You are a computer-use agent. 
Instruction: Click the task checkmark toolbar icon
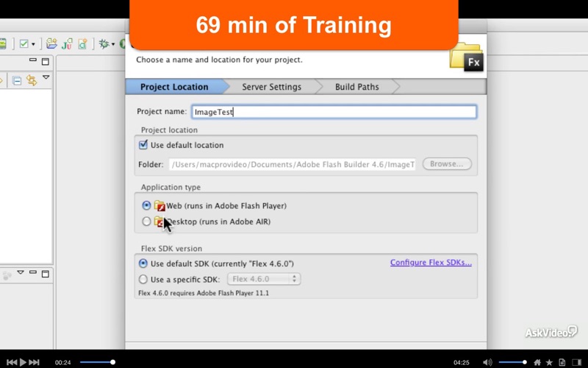coord(24,44)
